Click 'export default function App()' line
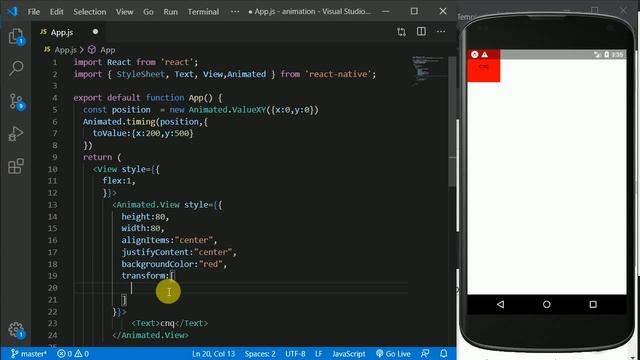The width and height of the screenshot is (640, 360). [148, 98]
